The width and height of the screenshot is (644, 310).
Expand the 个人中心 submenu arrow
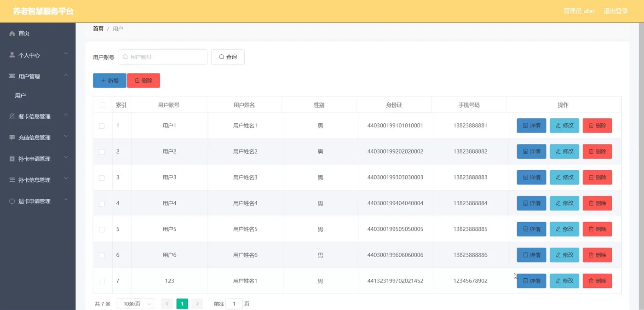click(66, 54)
